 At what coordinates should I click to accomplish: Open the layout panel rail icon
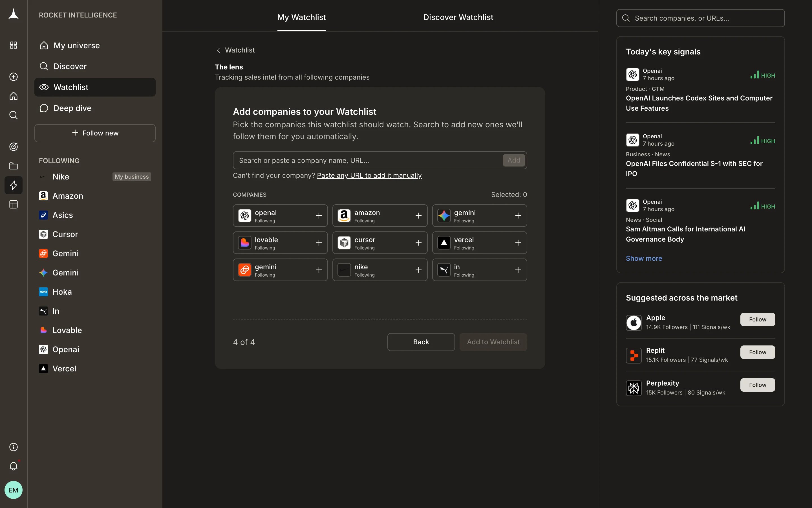click(x=14, y=204)
